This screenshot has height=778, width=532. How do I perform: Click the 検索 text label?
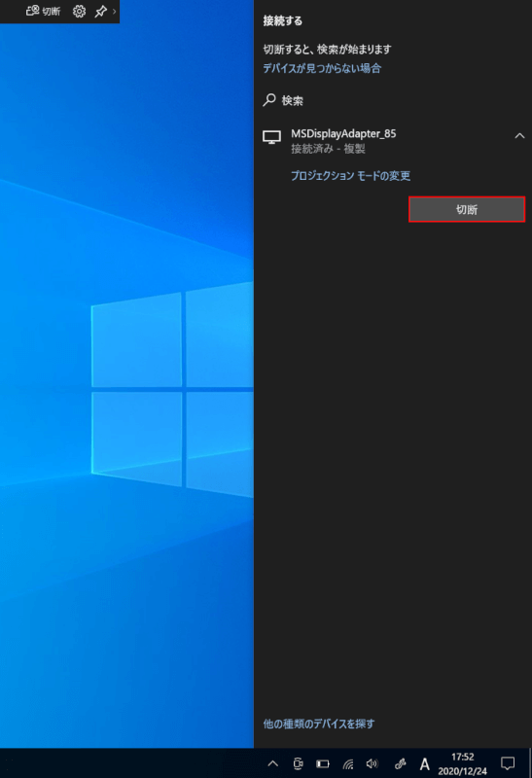point(293,101)
